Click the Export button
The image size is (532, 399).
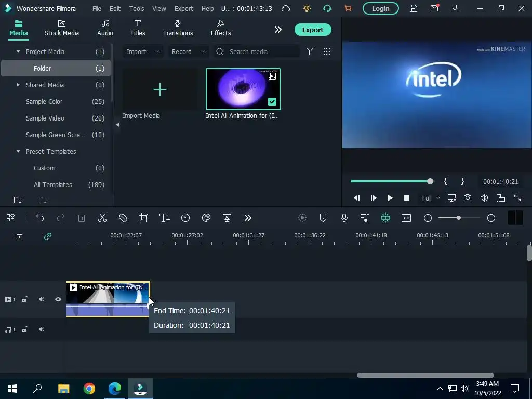click(x=313, y=30)
